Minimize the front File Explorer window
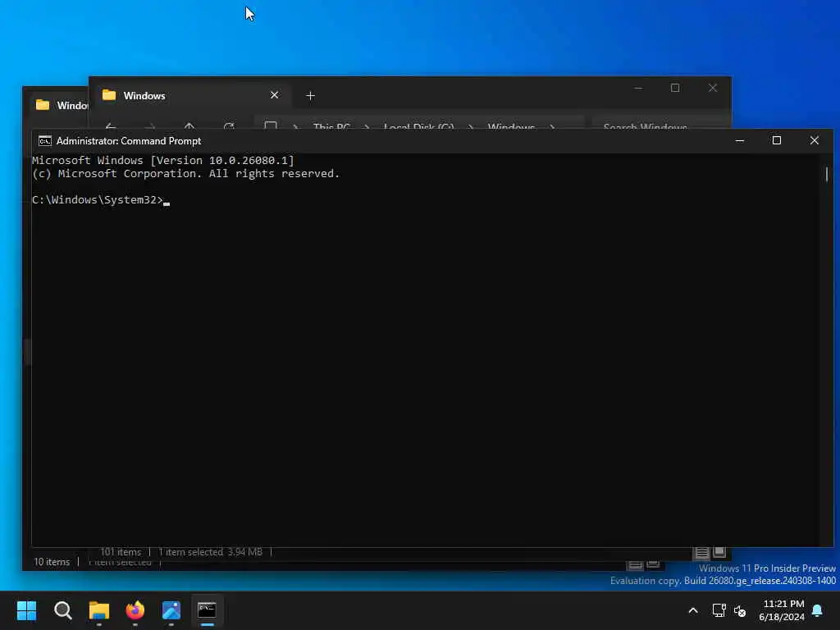Viewport: 840px width, 630px height. click(x=638, y=88)
